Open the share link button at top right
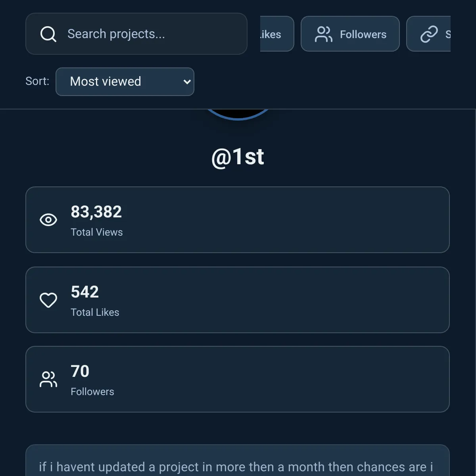Screen dimensions: 476x476 click(x=432, y=34)
